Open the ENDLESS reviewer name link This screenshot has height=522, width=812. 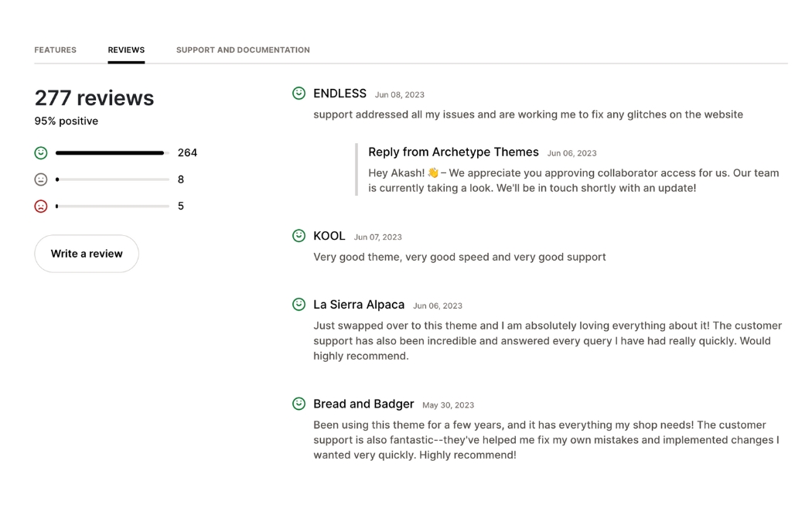point(339,94)
